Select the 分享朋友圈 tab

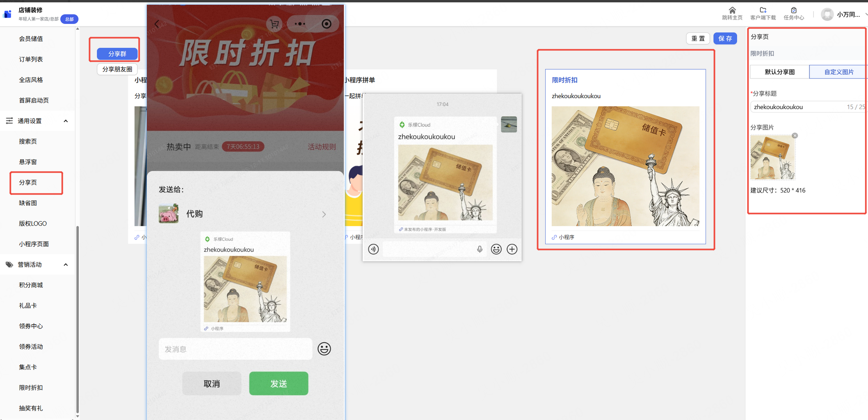[x=117, y=69]
